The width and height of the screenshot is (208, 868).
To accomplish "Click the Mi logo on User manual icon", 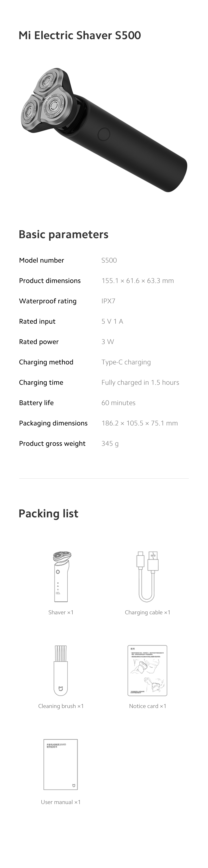I will click(74, 786).
